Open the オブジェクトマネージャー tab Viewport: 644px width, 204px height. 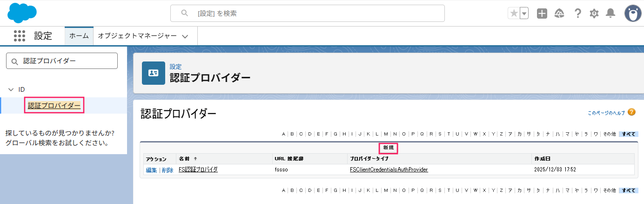[137, 36]
